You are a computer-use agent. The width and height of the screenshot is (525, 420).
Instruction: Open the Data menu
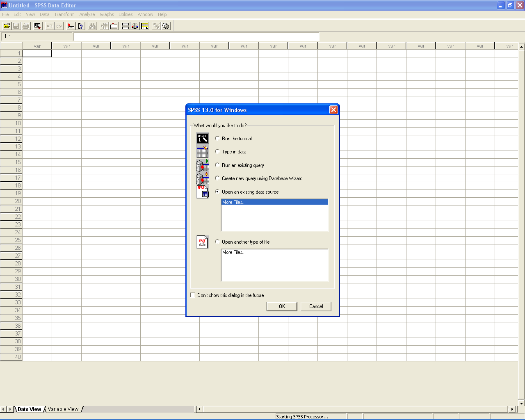(45, 14)
